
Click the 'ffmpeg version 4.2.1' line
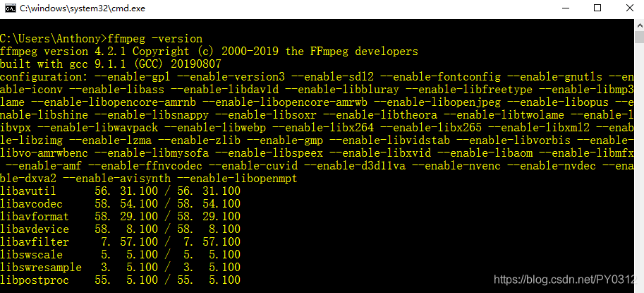click(209, 52)
